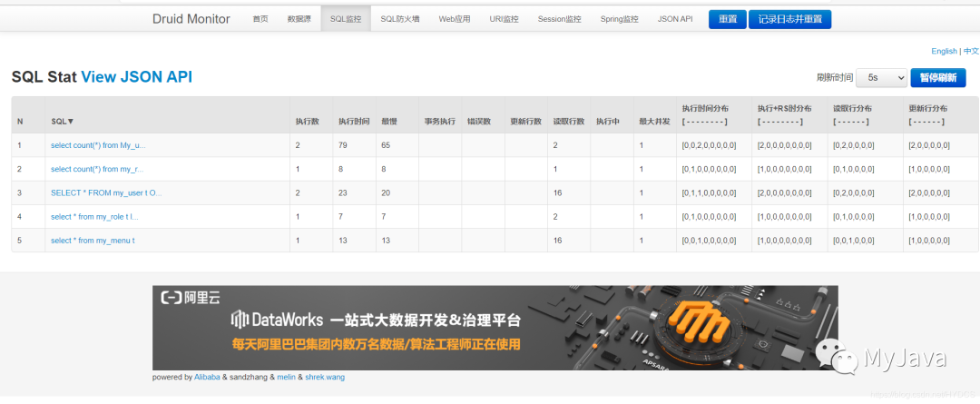Click the 阿里云 logo on banner

191,299
